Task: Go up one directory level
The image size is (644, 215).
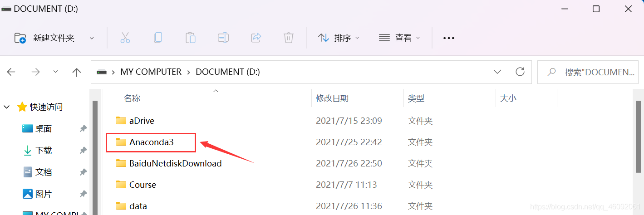Action: pyautogui.click(x=77, y=72)
